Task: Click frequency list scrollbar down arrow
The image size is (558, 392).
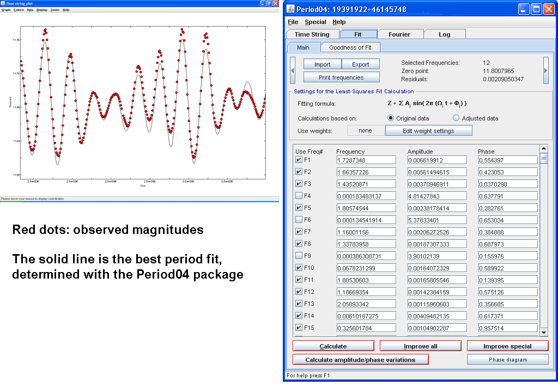Action: coord(544,333)
